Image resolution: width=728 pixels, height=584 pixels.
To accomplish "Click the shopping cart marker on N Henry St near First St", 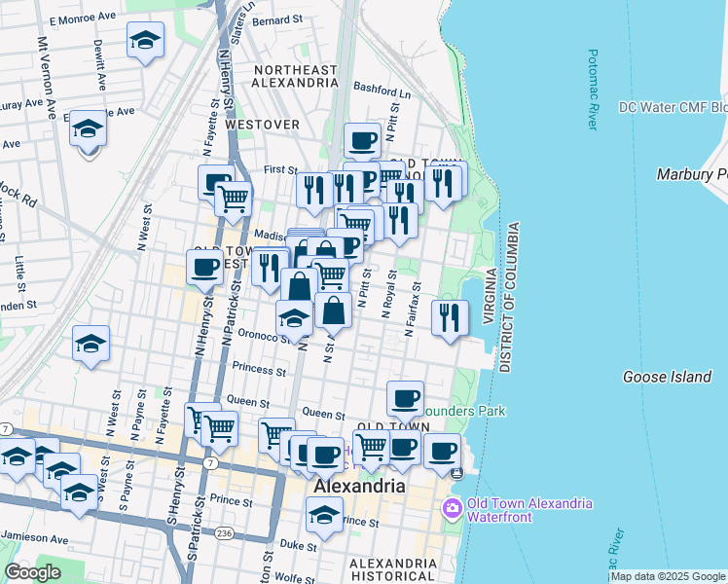I will tap(233, 201).
